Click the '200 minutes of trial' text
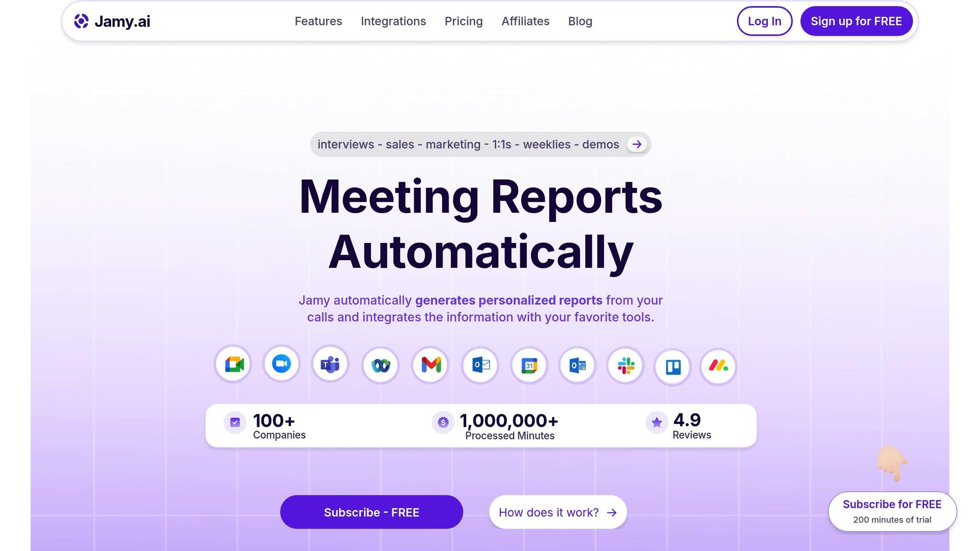980x551 pixels. coord(892,520)
